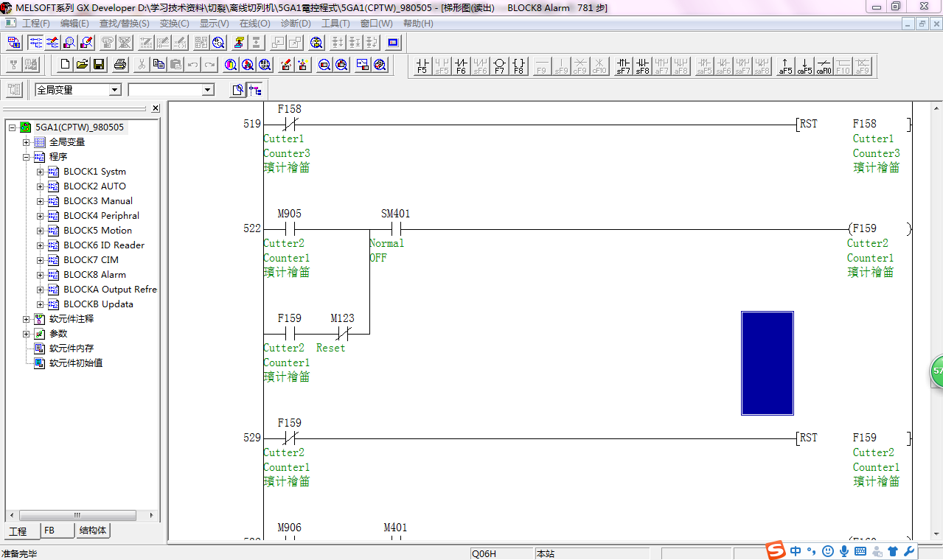Open the 在线(O) menu
This screenshot has height=560, width=943.
tap(254, 24)
